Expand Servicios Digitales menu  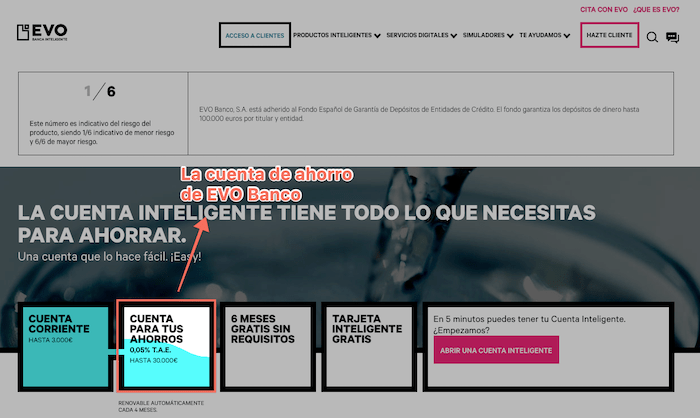(421, 35)
